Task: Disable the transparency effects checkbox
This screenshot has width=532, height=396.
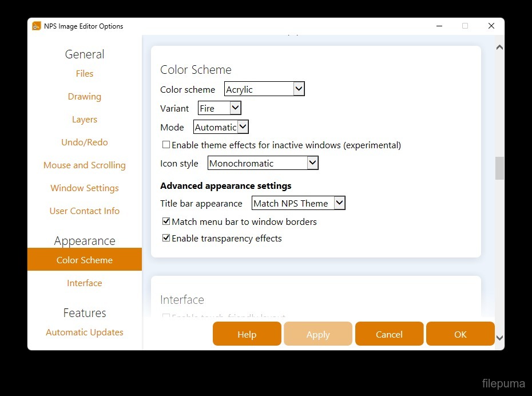Action: [x=166, y=238]
